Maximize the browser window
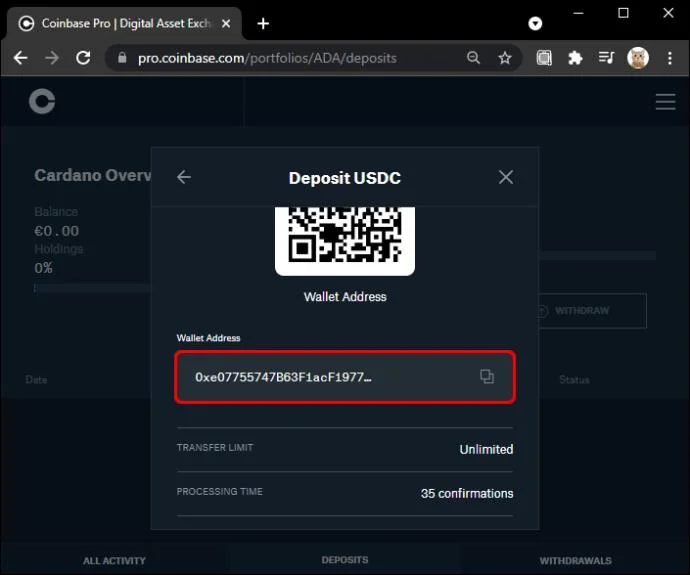Viewport: 690px width, 575px height. (x=623, y=13)
